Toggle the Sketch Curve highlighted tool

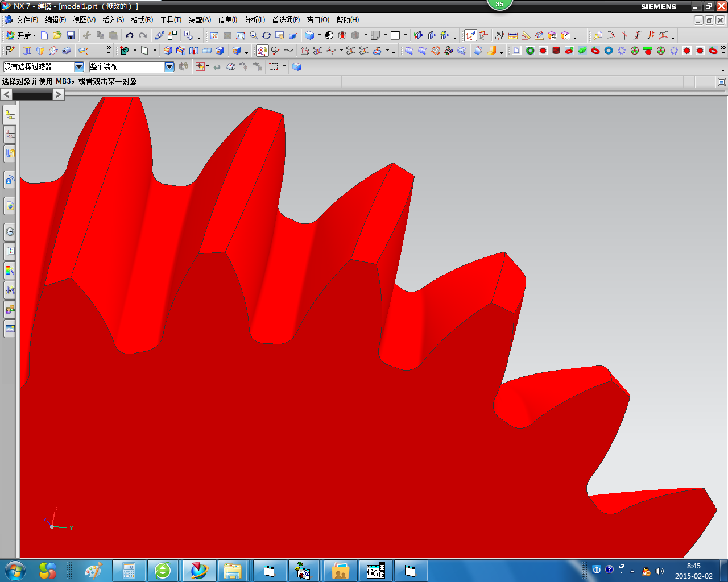coord(262,51)
